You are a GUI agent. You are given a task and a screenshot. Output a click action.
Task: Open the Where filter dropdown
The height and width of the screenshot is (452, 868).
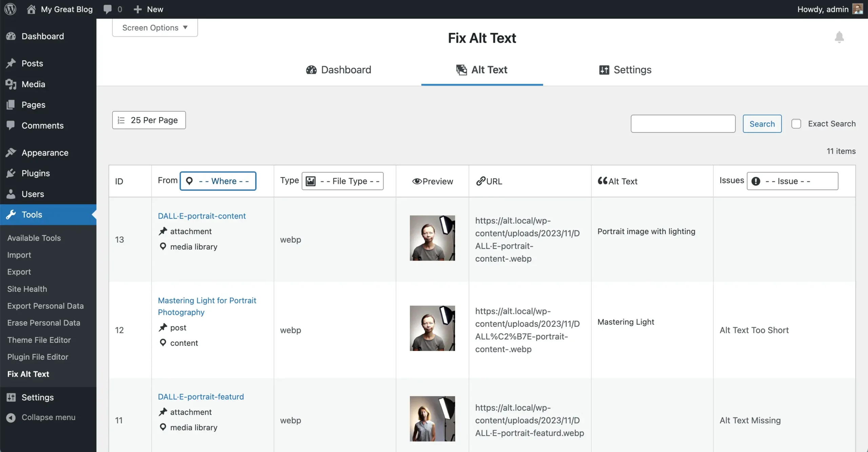(x=218, y=181)
